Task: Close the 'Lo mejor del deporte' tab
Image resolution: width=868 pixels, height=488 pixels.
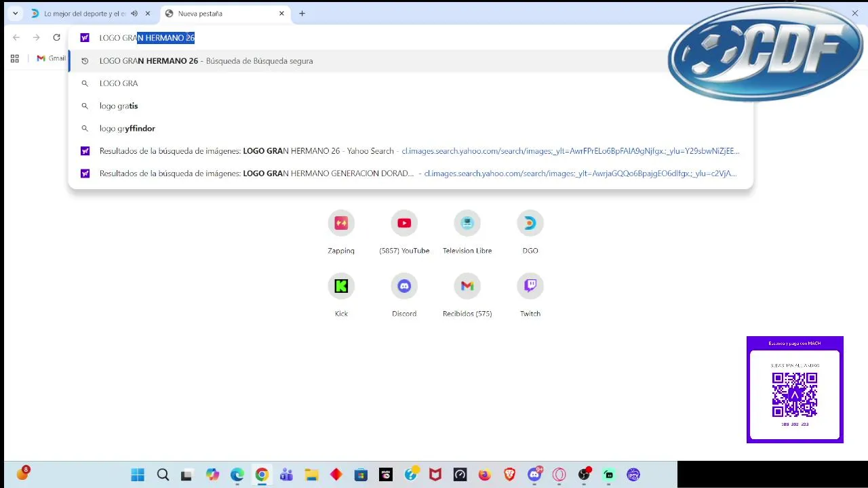Action: 148,14
